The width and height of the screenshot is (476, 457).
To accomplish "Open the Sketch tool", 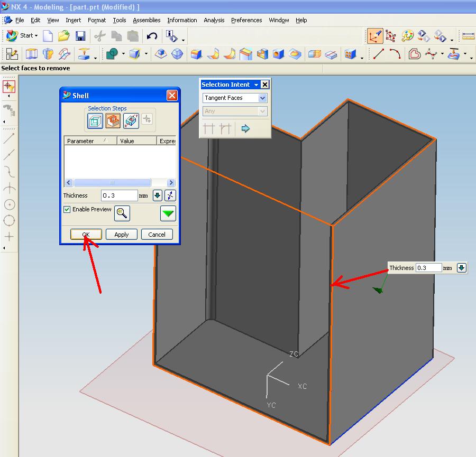I will pyautogui.click(x=11, y=53).
